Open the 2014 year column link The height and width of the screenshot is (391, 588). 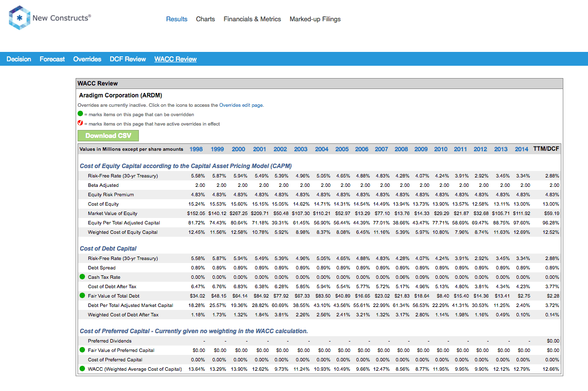[x=522, y=149]
